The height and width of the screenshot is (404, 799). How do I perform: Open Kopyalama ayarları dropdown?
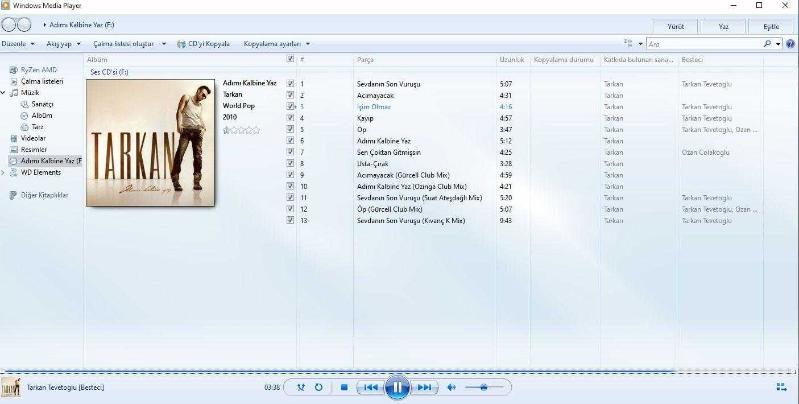(x=277, y=44)
